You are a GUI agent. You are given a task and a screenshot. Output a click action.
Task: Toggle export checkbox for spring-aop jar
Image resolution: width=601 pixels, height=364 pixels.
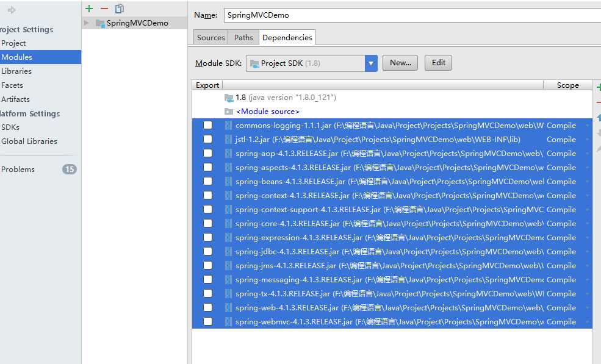(207, 153)
